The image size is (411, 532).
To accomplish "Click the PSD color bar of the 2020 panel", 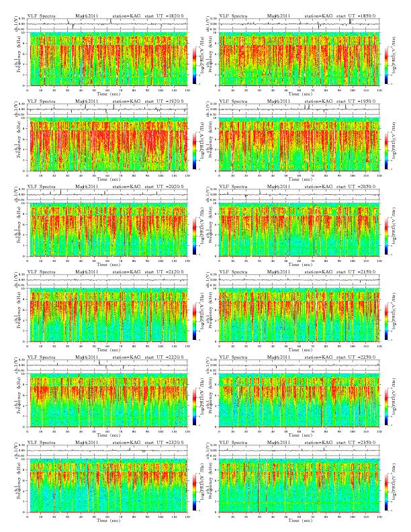I will point(194,236).
